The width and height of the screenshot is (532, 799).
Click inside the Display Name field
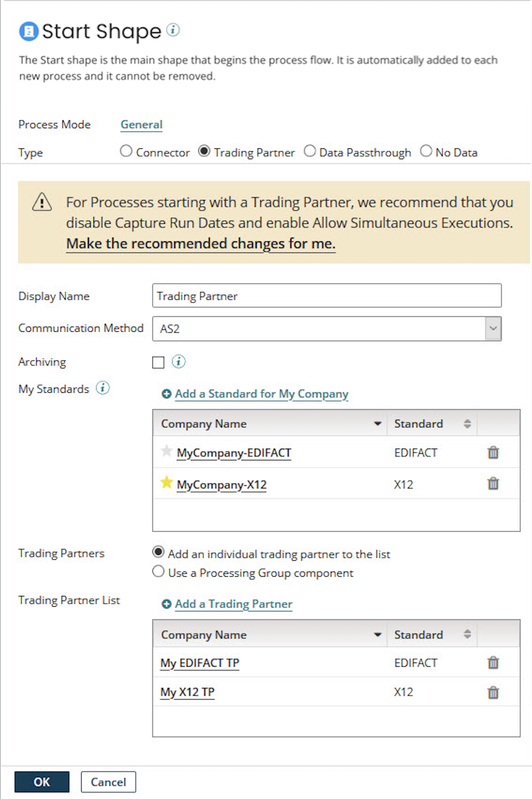pyautogui.click(x=326, y=296)
